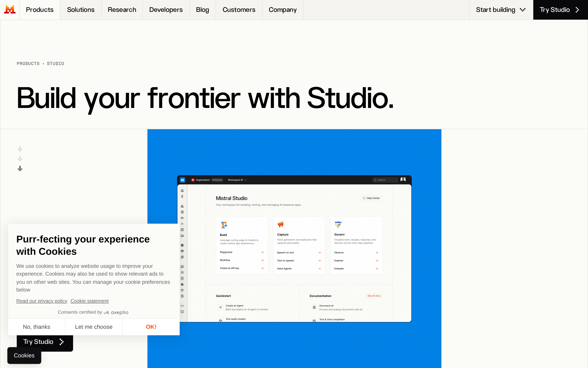
Task: Click the STUDIO breadcrumb
Action: pyautogui.click(x=55, y=64)
